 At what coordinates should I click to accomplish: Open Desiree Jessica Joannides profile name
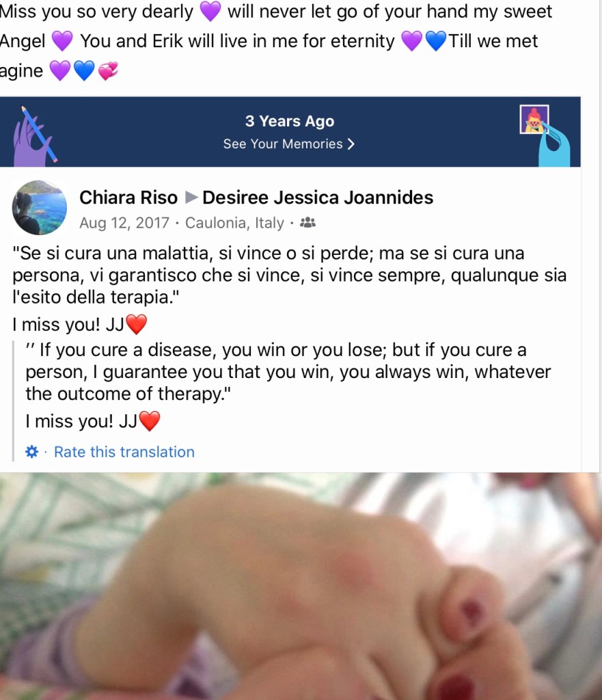coord(318,197)
